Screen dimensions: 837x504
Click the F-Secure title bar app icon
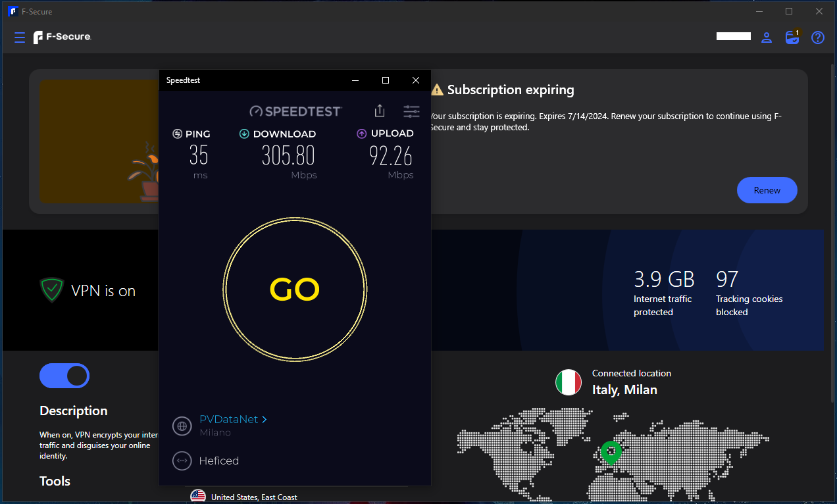click(13, 11)
